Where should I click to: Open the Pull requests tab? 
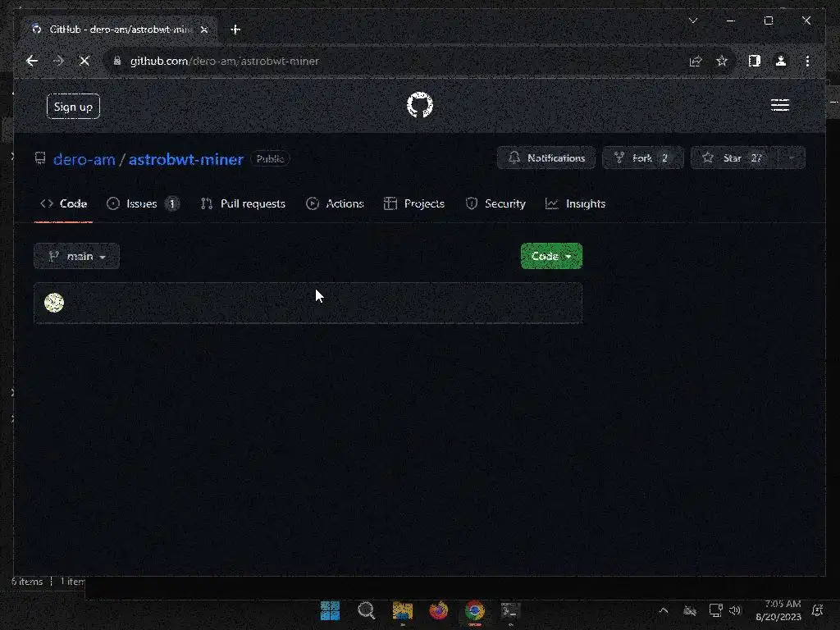[x=243, y=203]
